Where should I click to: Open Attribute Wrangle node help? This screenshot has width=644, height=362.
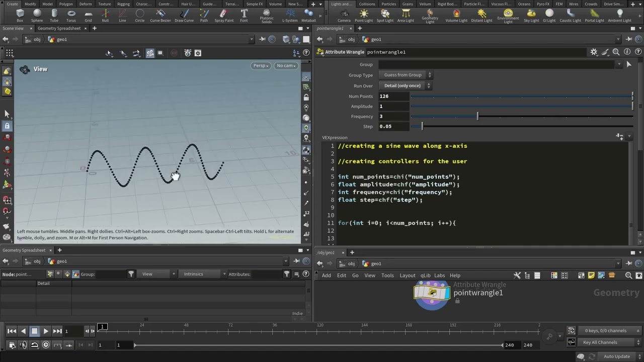click(638, 52)
